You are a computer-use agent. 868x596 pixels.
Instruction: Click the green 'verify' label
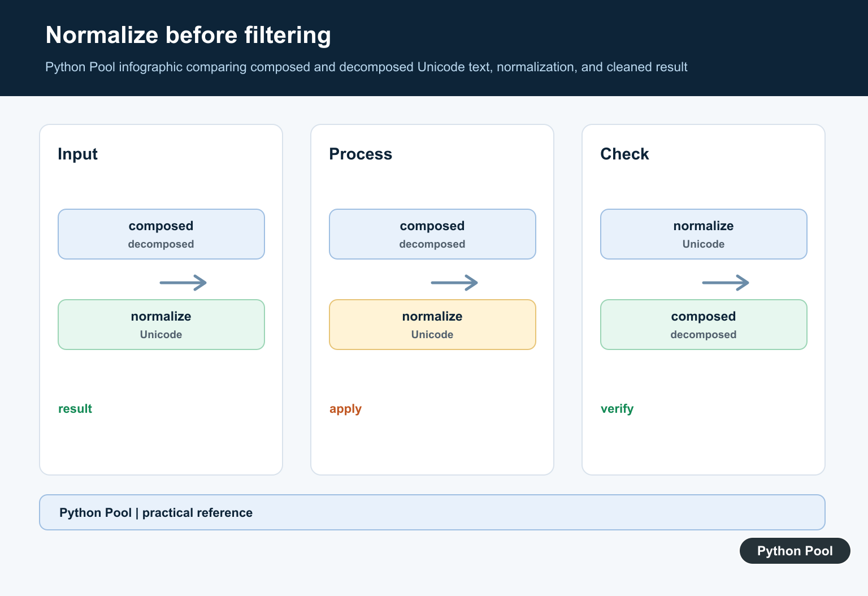click(617, 409)
